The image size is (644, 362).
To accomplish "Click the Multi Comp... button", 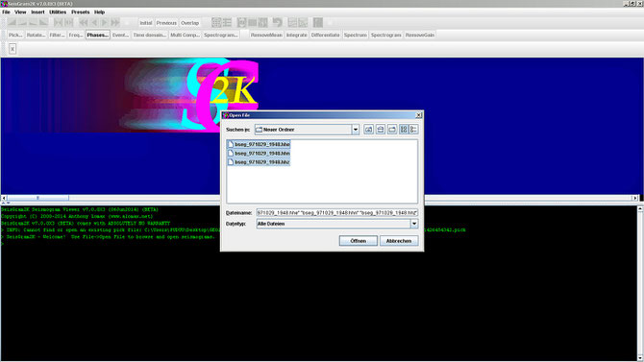I will click(185, 35).
